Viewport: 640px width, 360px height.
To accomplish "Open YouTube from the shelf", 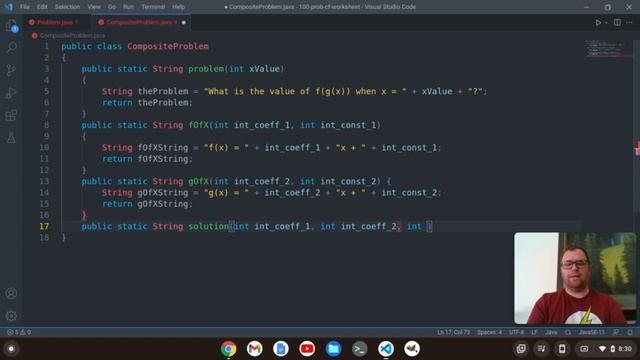I will coord(307,349).
